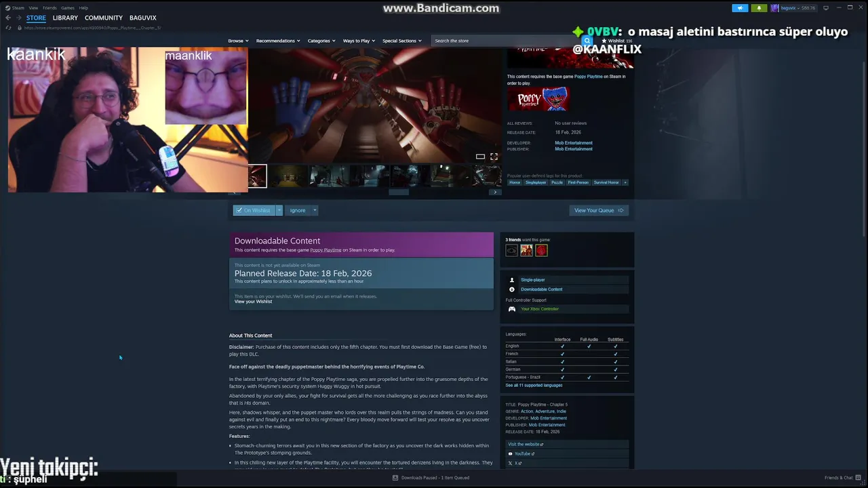
Task: Open the third friend's red avatar
Action: [541, 251]
